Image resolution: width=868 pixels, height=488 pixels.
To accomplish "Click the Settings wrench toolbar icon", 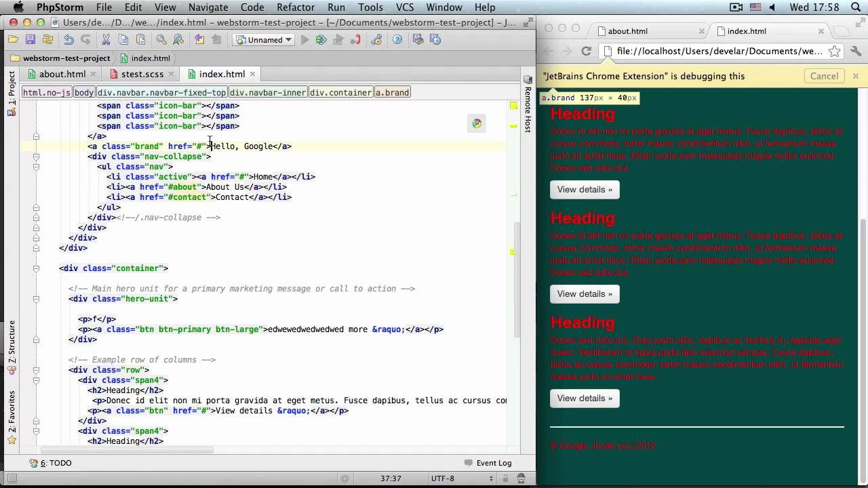I will (376, 40).
